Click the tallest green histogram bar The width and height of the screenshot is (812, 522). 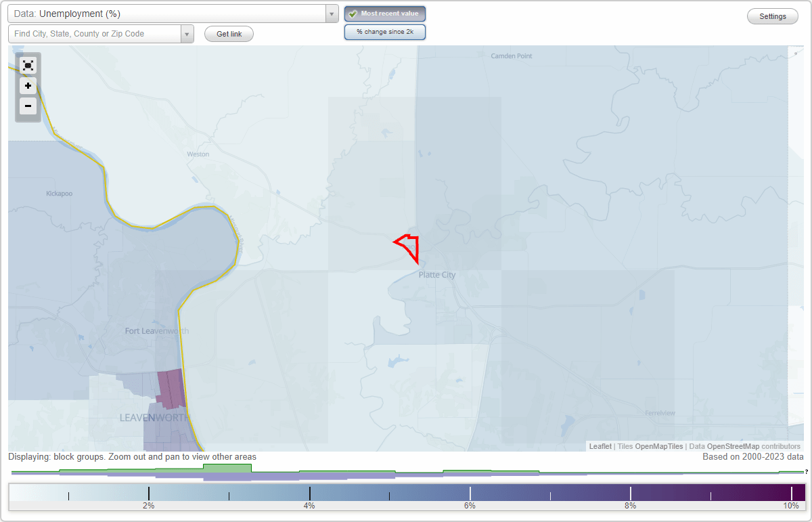[x=227, y=468]
